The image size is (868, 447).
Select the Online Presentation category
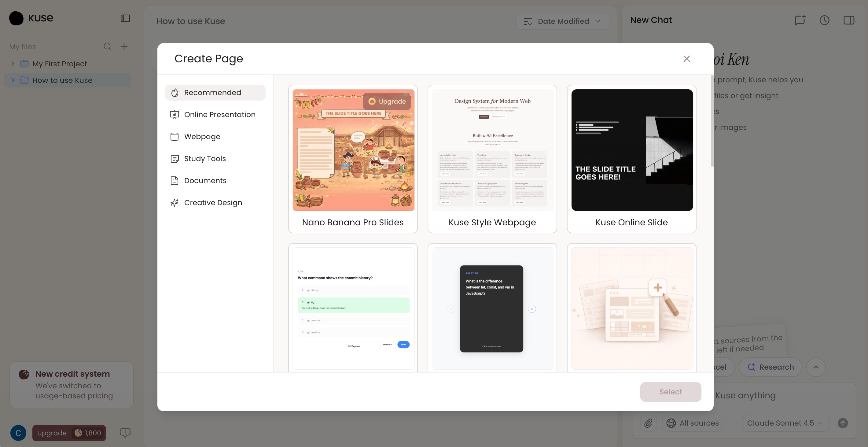pyautogui.click(x=219, y=115)
